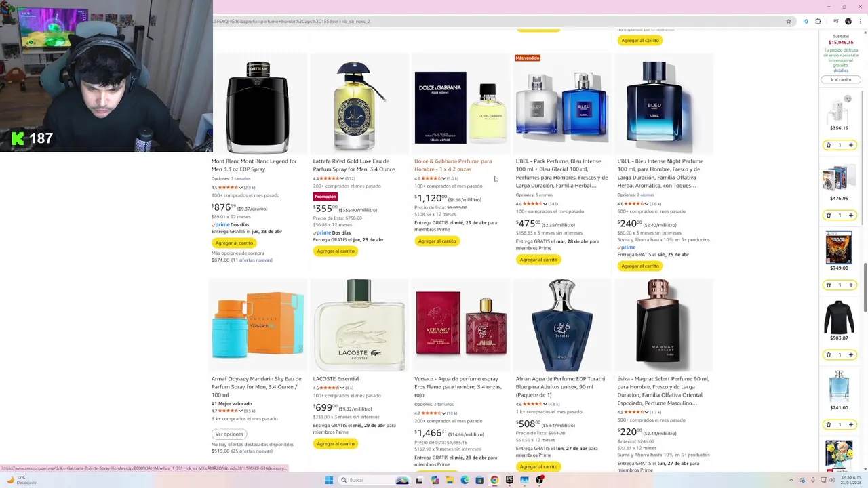Open the Windows Start menu

click(x=329, y=480)
